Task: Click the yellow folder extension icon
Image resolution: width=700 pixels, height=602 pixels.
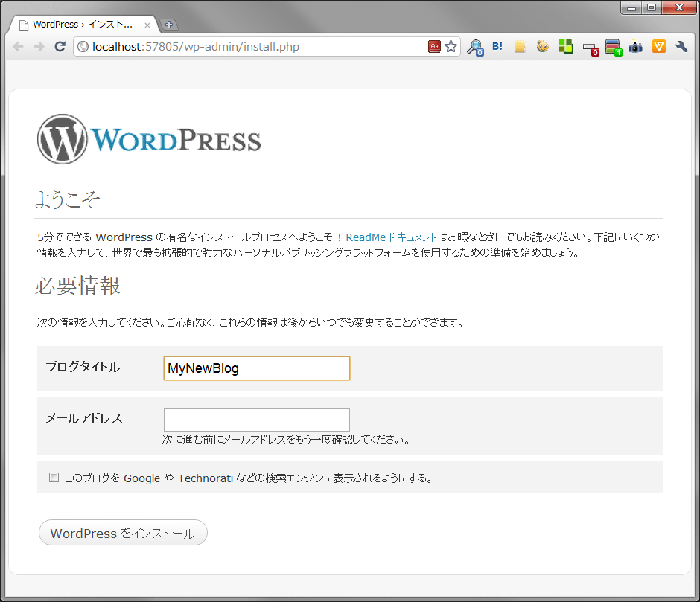Action: point(520,47)
